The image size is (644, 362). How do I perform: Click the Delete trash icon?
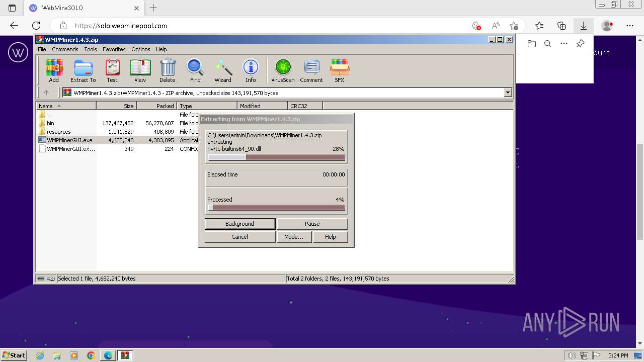click(168, 70)
